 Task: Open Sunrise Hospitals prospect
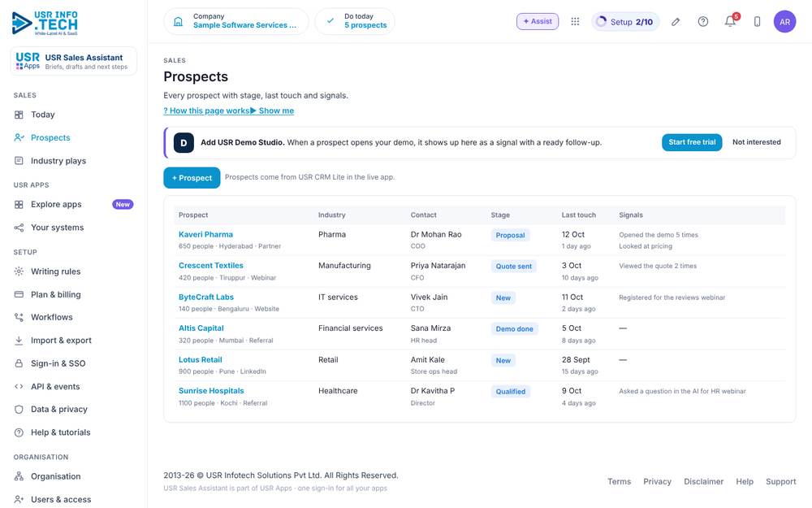[211, 391]
